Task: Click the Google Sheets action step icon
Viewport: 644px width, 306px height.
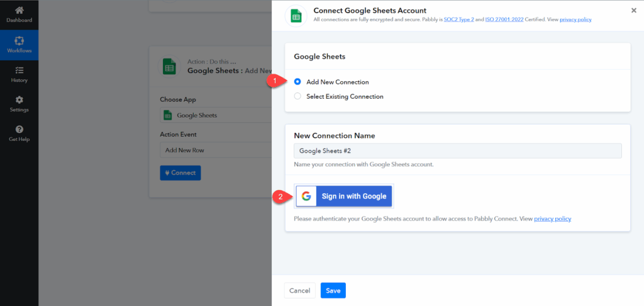Action: [x=169, y=66]
